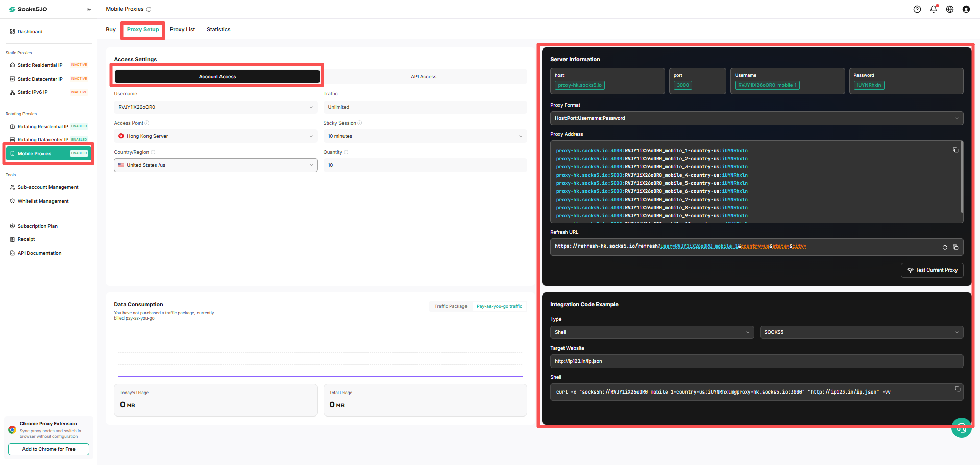Open the notifications bell icon
This screenshot has width=980, height=465.
933,9
